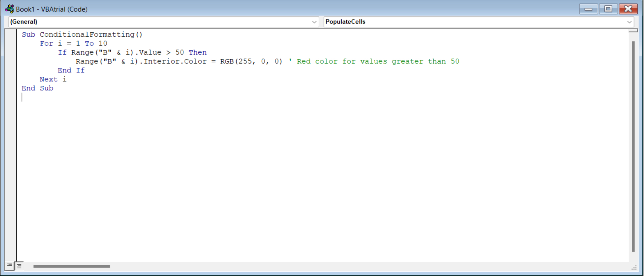Click the 'If Range("B" & i).Value > 50 Then' line
644x276 pixels.
(x=132, y=53)
